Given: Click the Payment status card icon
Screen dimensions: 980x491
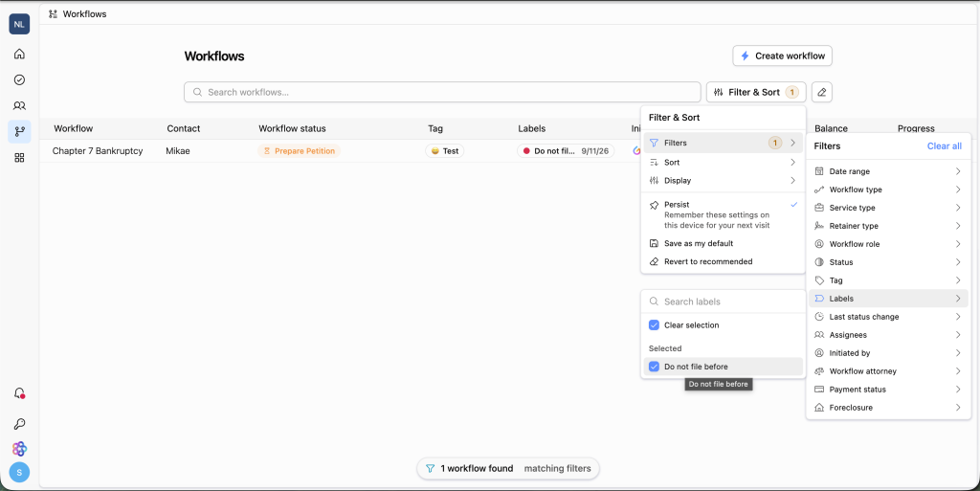Looking at the screenshot, I should (x=819, y=390).
